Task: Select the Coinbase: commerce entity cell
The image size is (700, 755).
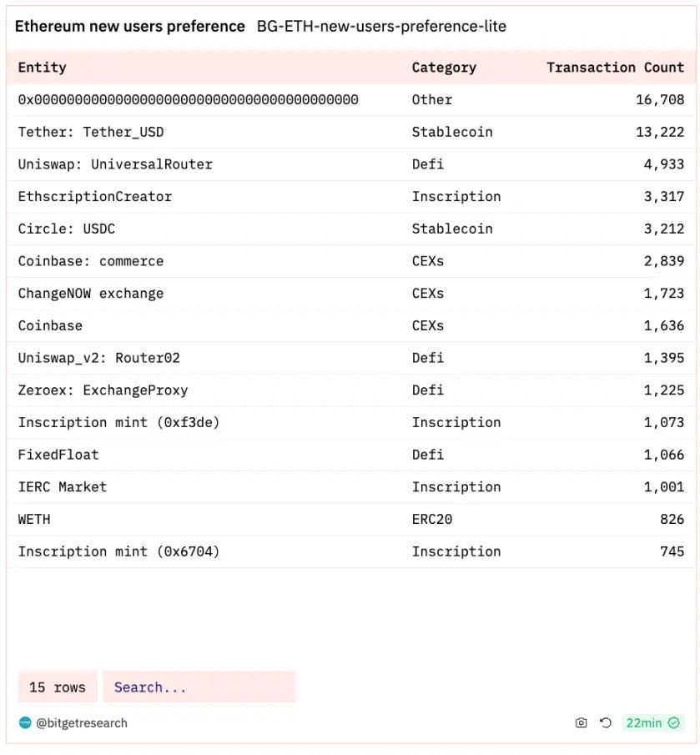Action: pyautogui.click(x=91, y=261)
